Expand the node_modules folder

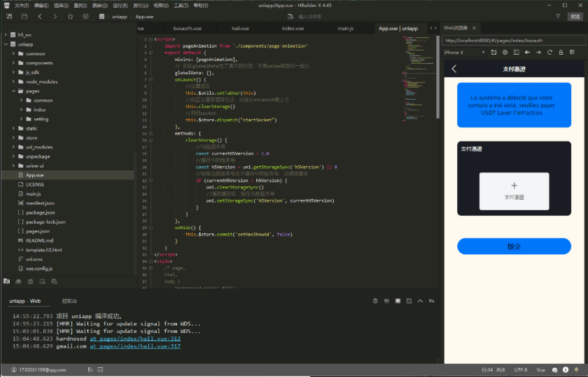[13, 81]
